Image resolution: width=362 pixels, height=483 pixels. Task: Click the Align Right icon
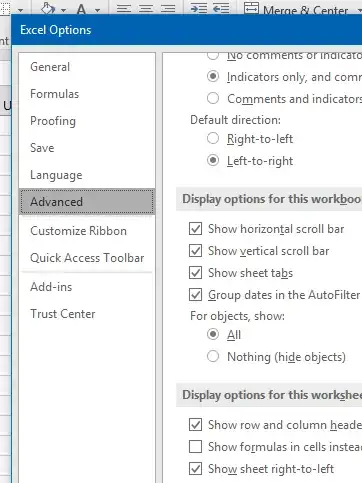[x=168, y=8]
